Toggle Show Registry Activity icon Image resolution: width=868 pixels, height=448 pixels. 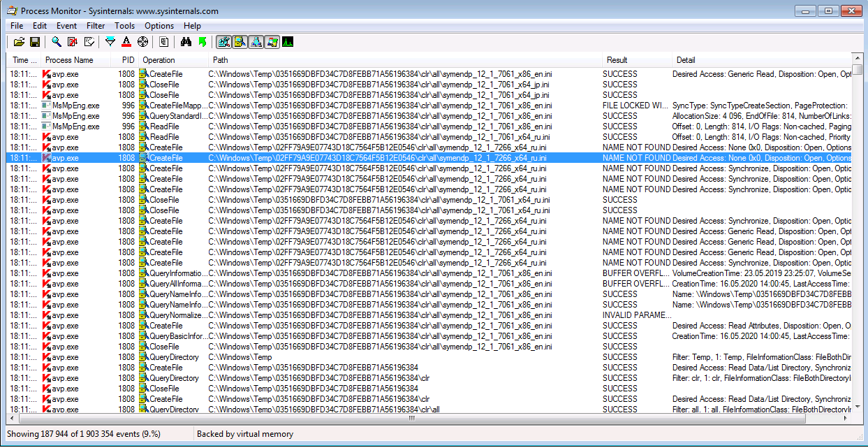(223, 42)
